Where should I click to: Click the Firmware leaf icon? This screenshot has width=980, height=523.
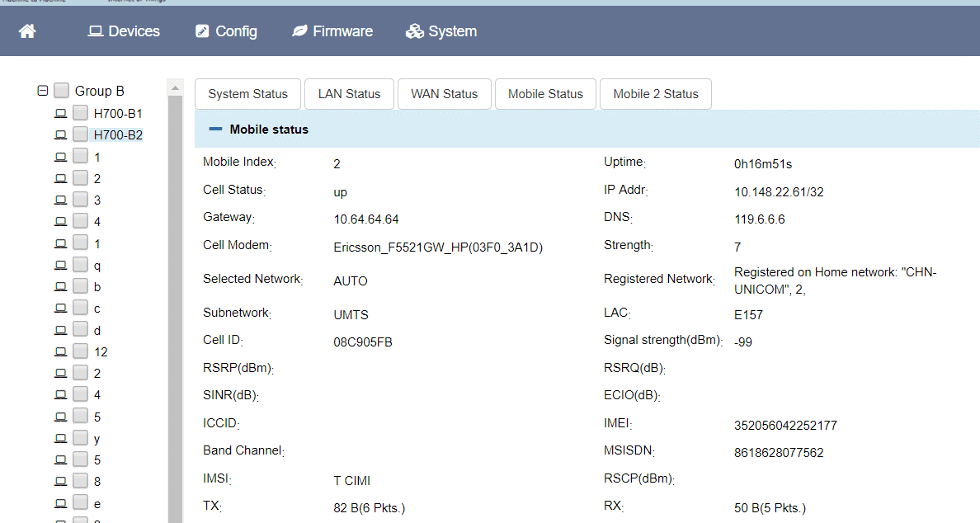pyautogui.click(x=299, y=31)
